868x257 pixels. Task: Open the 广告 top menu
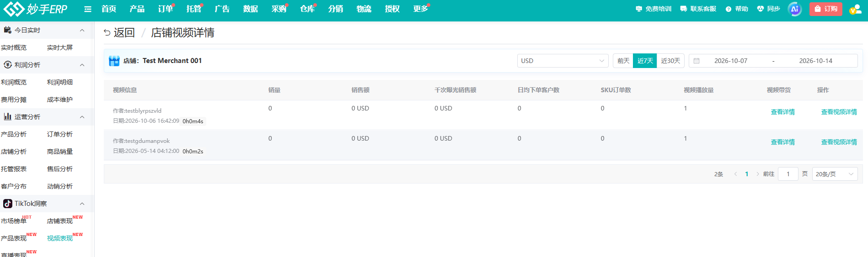click(x=222, y=9)
